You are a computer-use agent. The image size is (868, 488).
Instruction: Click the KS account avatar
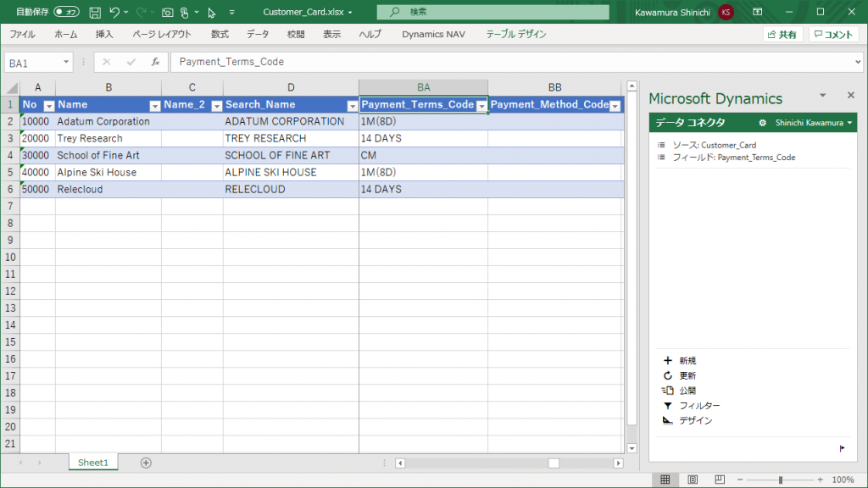click(x=726, y=12)
